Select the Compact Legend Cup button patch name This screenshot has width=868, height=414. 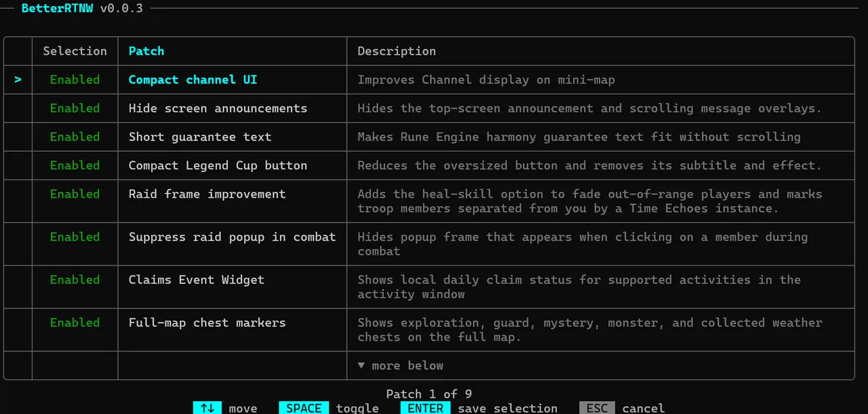click(x=218, y=165)
